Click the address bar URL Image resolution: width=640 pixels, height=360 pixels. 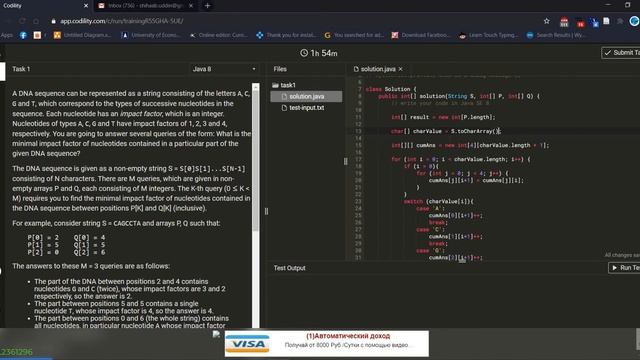(122, 21)
